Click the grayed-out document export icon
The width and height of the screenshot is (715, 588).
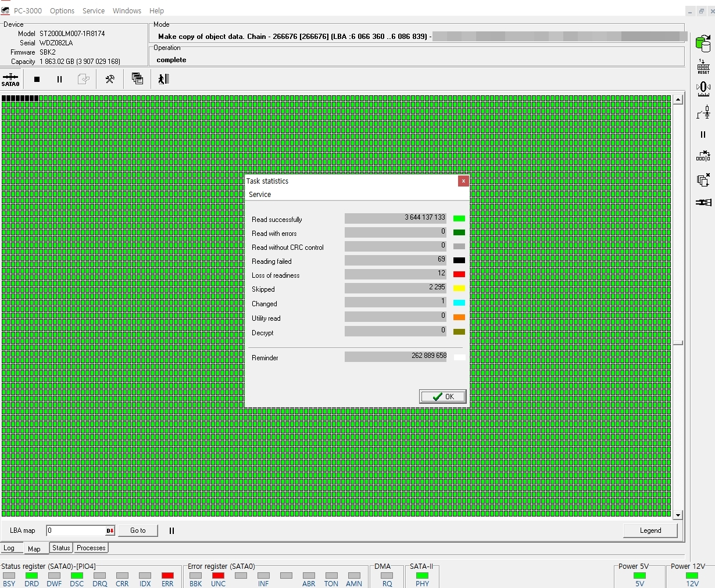click(x=84, y=79)
